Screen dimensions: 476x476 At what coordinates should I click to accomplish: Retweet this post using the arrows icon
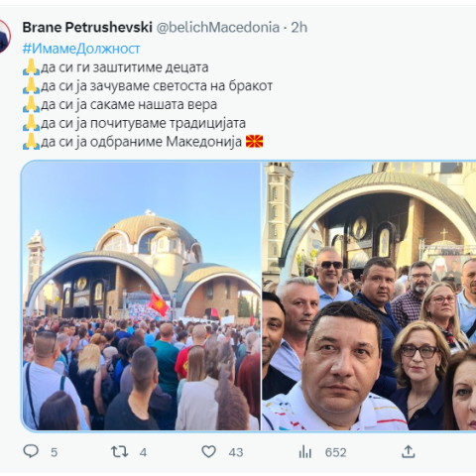119,451
